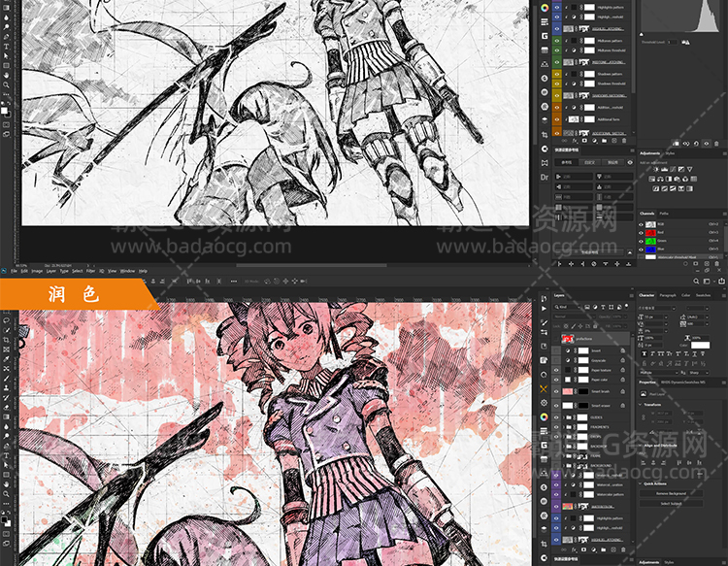The height and width of the screenshot is (566, 728).
Task: Hide Midtones pattern layer in top window
Action: coord(557,41)
